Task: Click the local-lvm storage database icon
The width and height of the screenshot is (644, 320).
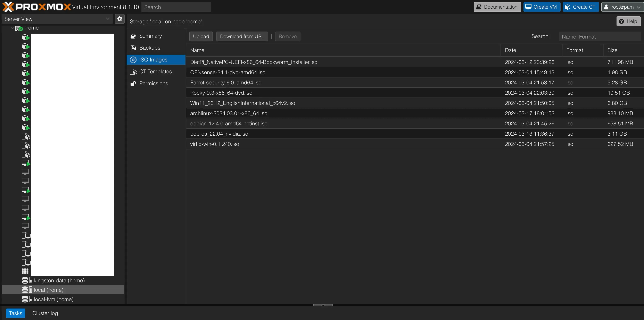Action: (x=25, y=299)
